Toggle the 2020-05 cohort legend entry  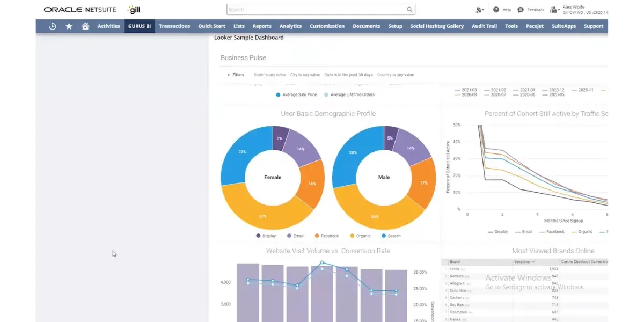tap(553, 95)
